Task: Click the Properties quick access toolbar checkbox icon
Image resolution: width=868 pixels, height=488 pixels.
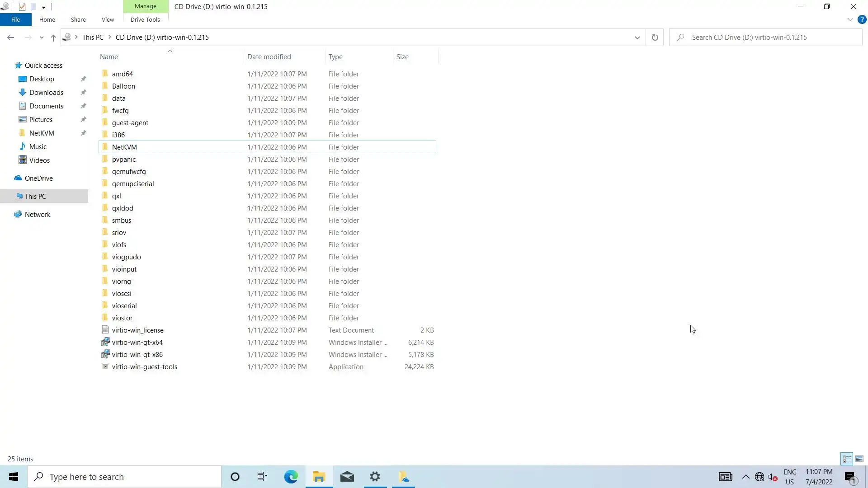Action: [x=22, y=7]
